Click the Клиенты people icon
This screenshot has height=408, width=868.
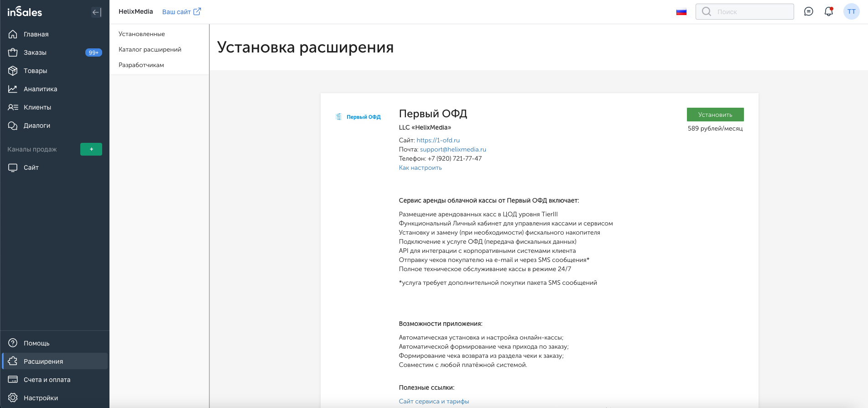[x=13, y=107]
